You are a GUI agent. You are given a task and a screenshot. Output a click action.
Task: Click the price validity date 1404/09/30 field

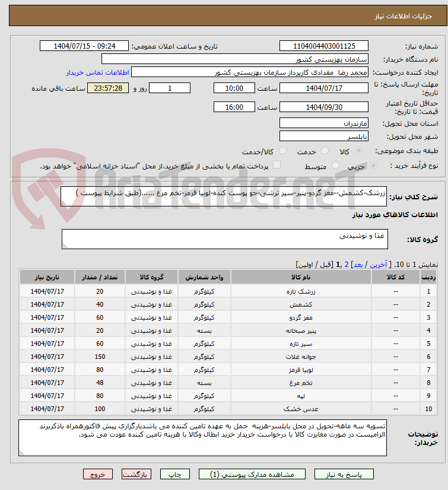pyautogui.click(x=324, y=107)
